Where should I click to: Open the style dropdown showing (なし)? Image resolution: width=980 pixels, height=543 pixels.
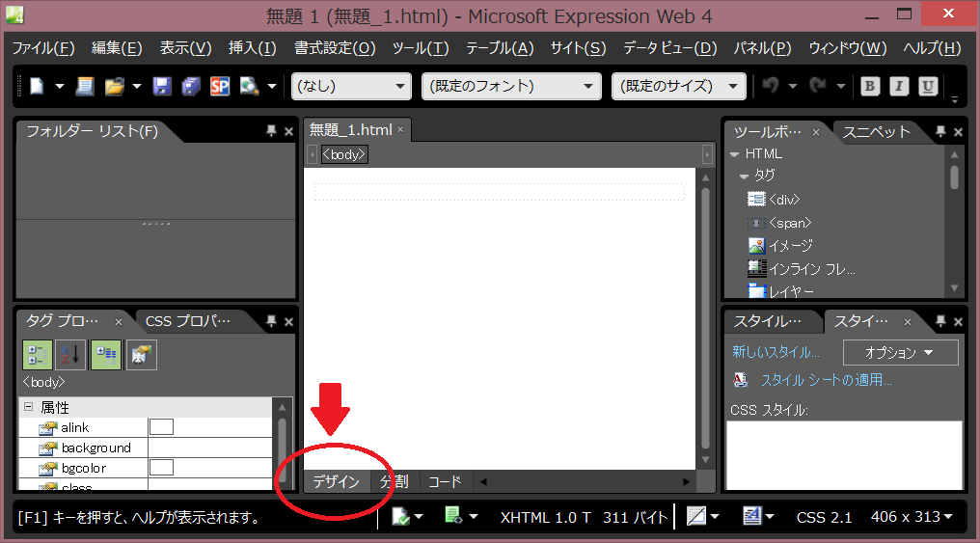coord(351,86)
